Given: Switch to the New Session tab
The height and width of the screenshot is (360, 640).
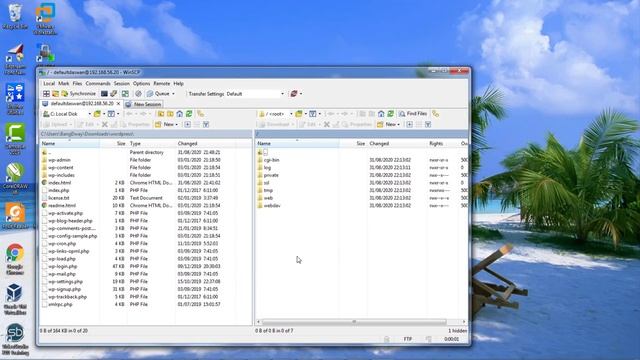Looking at the screenshot, I should pos(144,104).
